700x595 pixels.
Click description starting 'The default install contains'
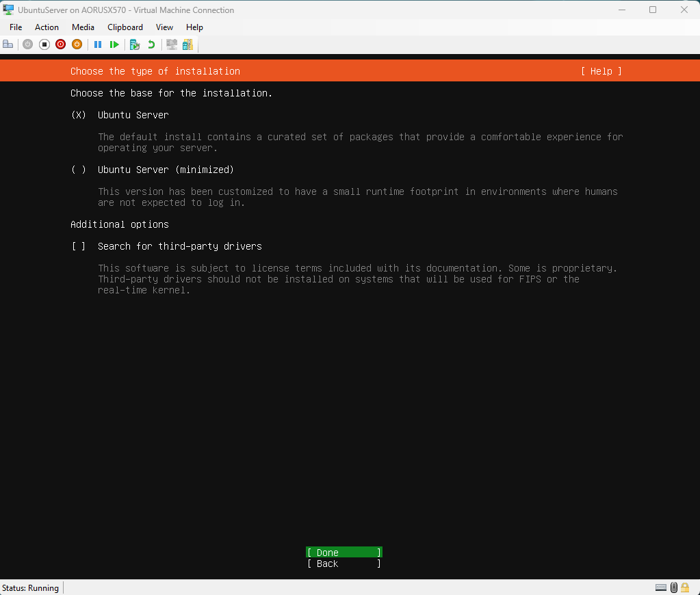[361, 142]
